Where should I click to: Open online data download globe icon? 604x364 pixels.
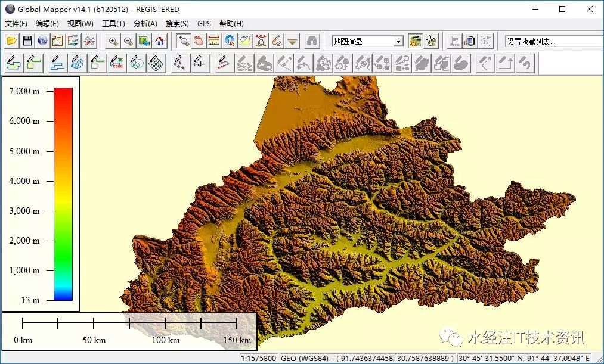[42, 41]
